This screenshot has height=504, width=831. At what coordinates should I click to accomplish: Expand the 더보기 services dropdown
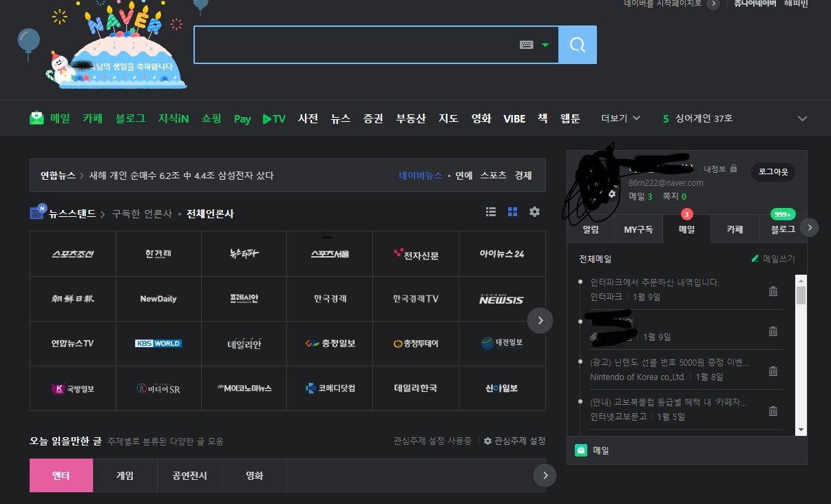coord(621,118)
